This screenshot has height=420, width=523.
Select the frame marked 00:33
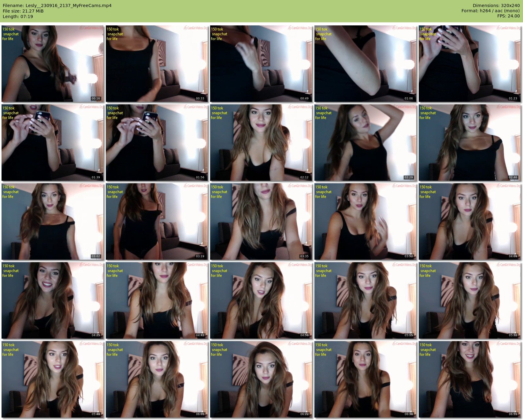click(x=157, y=63)
